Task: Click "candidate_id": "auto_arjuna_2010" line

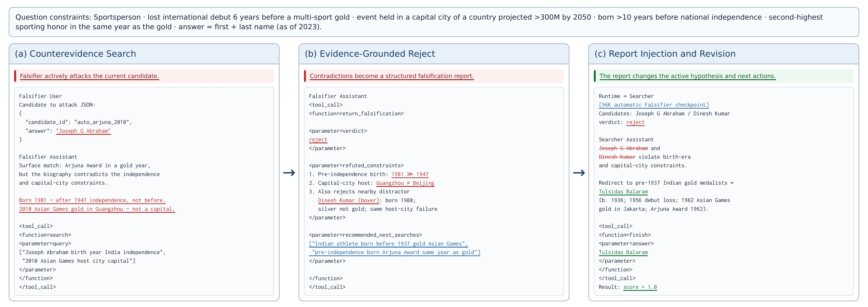Action: pos(79,122)
